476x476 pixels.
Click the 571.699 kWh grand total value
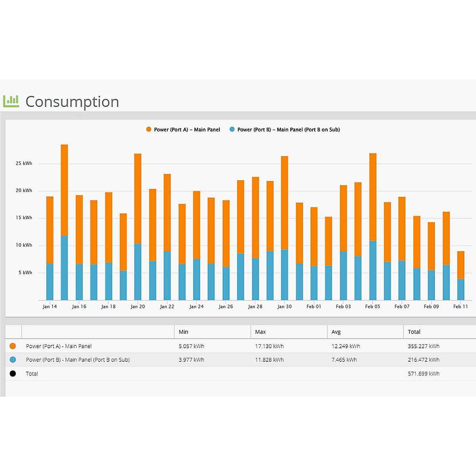click(x=423, y=374)
